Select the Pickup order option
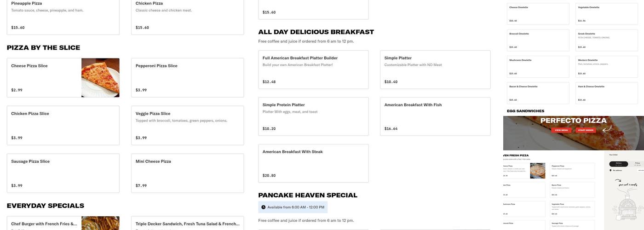 638,164
